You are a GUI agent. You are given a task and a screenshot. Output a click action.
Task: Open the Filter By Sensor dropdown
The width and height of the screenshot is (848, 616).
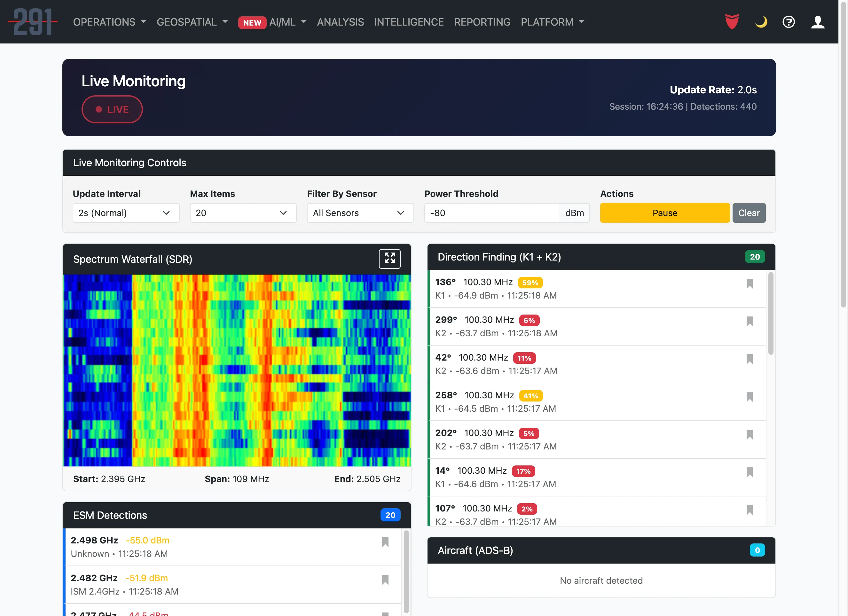tap(360, 213)
